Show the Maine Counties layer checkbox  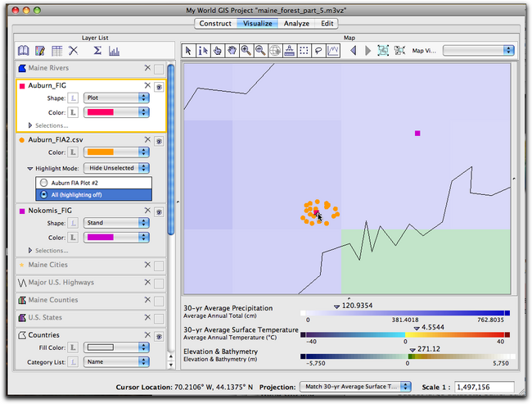pos(159,302)
